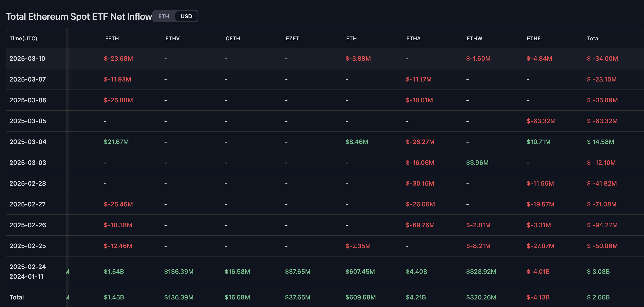644x307 pixels.
Task: Click the $-11.17M ETHA value
Action: point(419,79)
